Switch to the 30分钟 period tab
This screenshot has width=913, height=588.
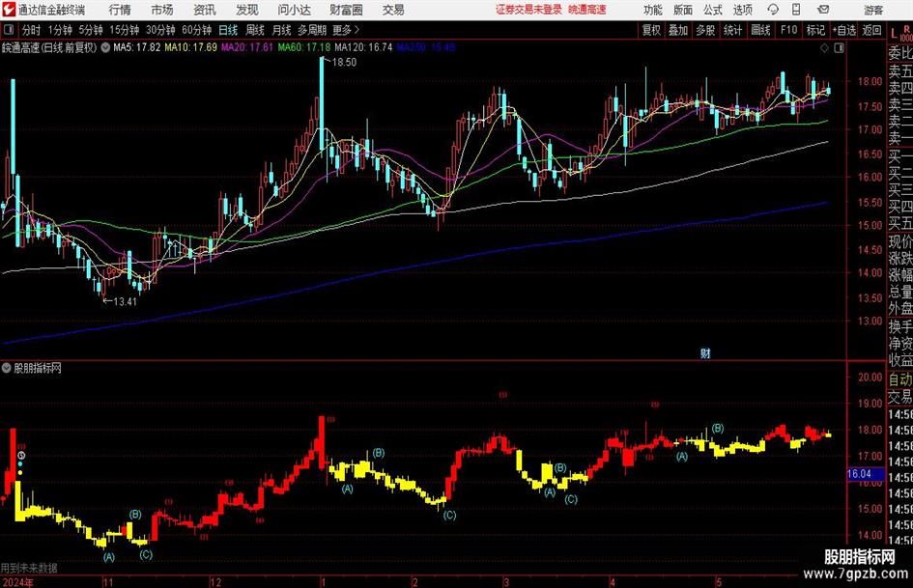[x=160, y=30]
